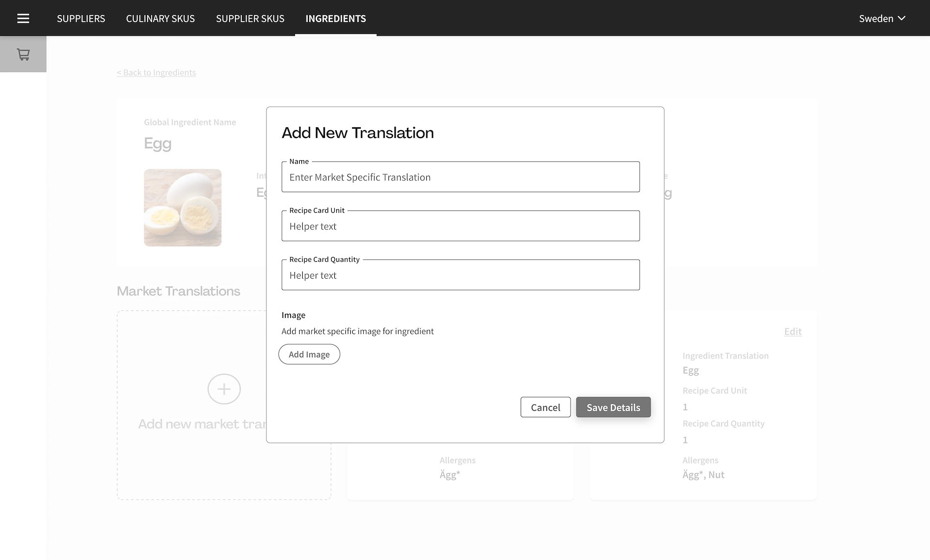930x560 pixels.
Task: Click the shopping cart icon
Action: [23, 54]
